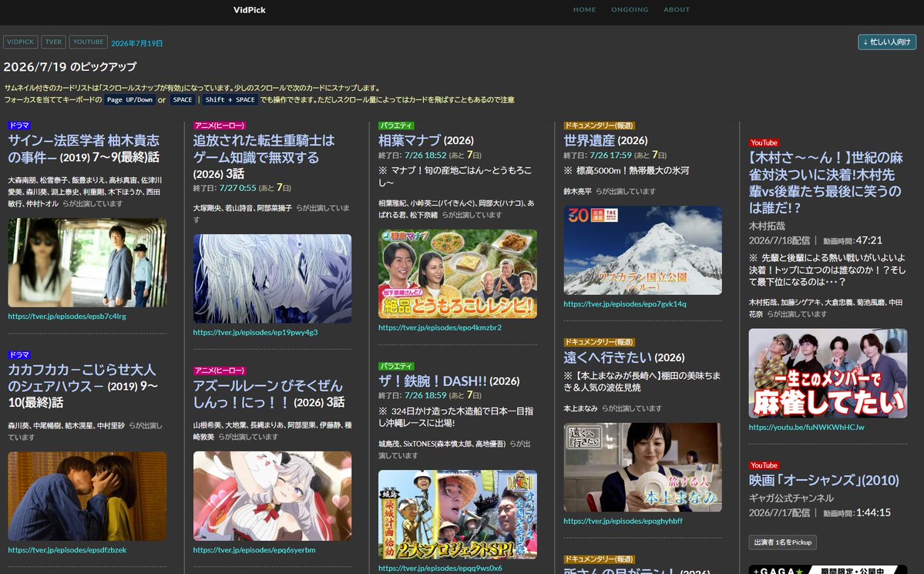Open 世界遺産 (2026) title
Viewport: 924px width, 574px height.
point(605,140)
